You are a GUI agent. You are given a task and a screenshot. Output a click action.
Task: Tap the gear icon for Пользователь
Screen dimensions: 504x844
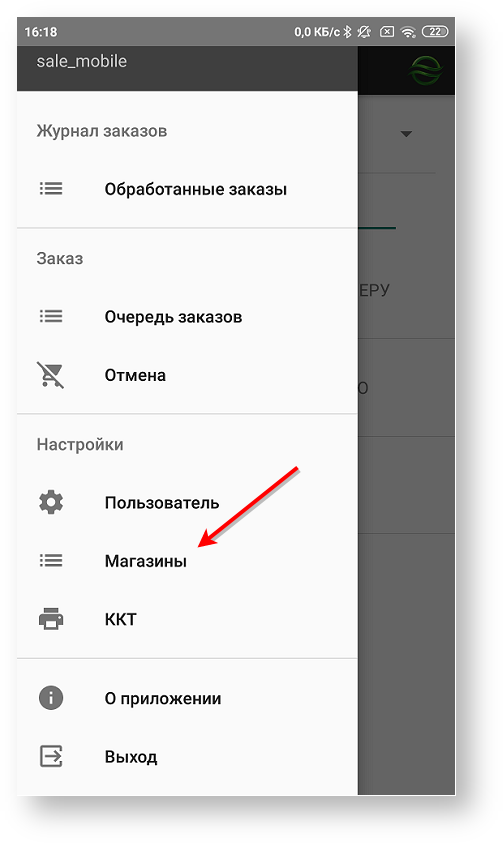[51, 502]
